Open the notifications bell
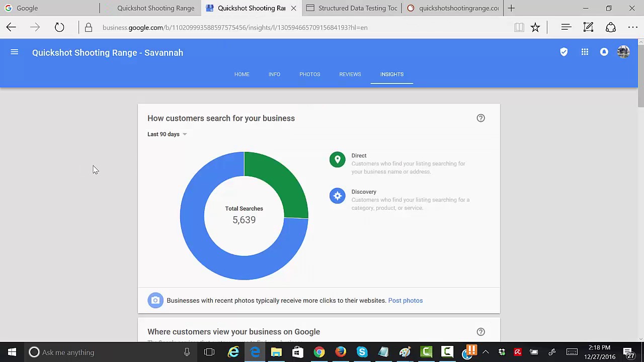 (x=604, y=52)
